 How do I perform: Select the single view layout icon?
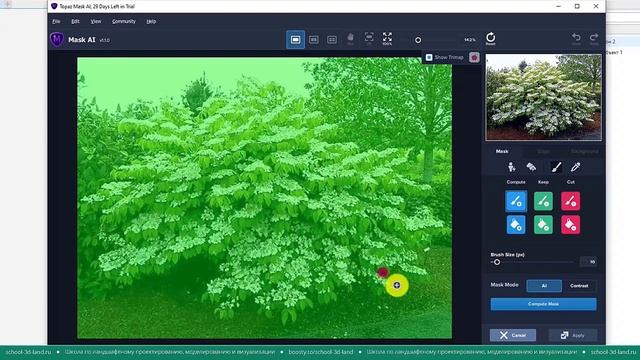tap(296, 40)
